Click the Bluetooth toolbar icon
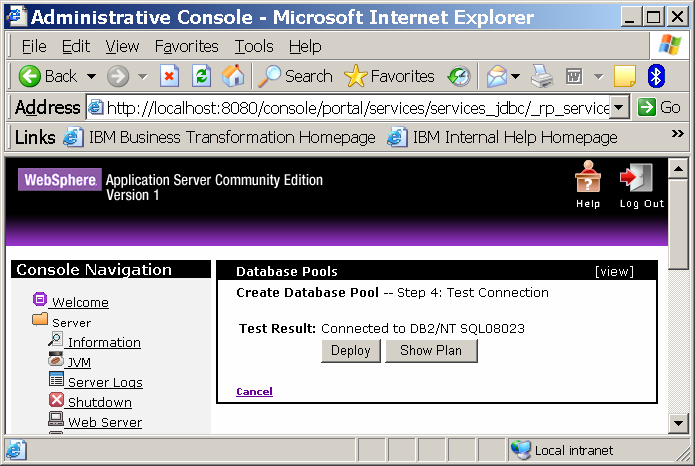This screenshot has width=695, height=466. point(656,76)
